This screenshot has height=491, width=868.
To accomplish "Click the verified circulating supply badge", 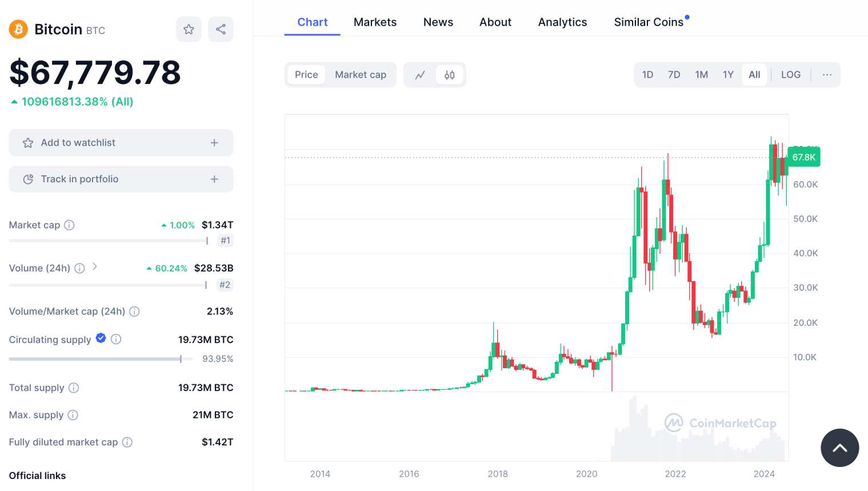I will click(x=101, y=338).
